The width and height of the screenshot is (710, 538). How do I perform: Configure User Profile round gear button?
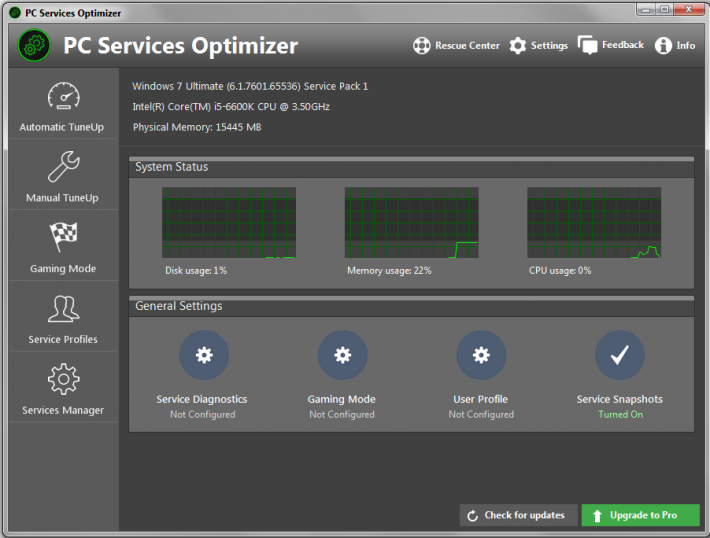(x=481, y=355)
